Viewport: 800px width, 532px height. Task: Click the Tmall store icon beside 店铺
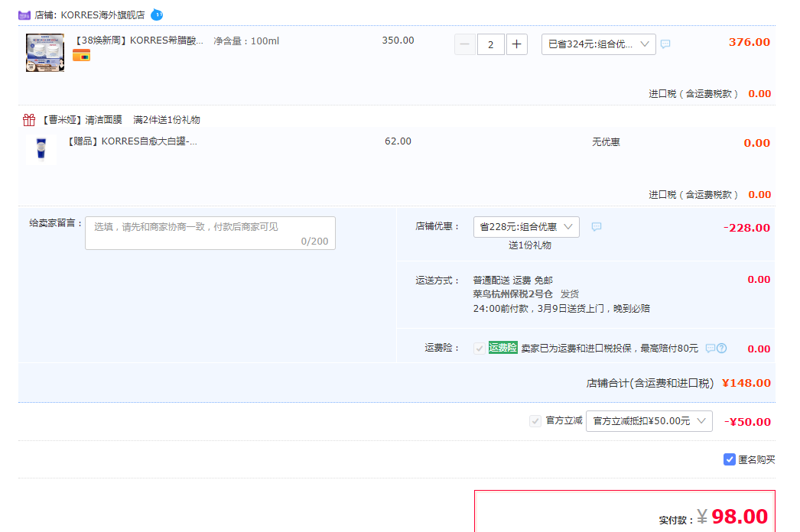click(24, 15)
